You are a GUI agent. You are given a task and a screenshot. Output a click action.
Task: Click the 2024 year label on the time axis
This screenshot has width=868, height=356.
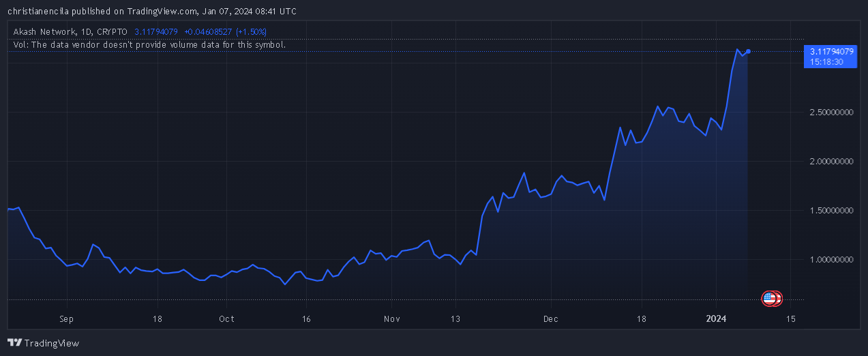(716, 318)
